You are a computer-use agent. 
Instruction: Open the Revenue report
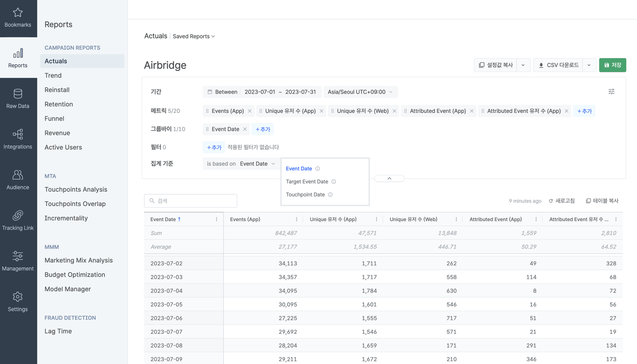(57, 133)
